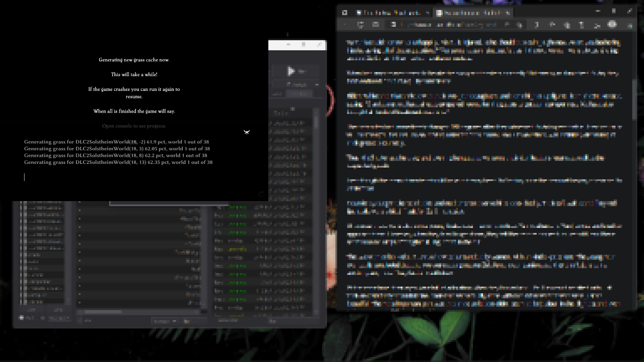
Task: Click log line ending '61.9 pct, world 1 out of 38'
Action: pos(116,142)
